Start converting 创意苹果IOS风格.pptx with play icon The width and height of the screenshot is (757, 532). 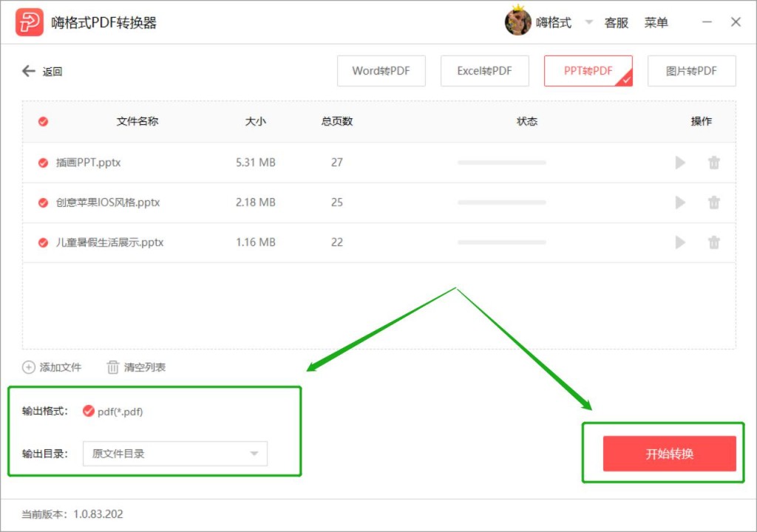(680, 202)
